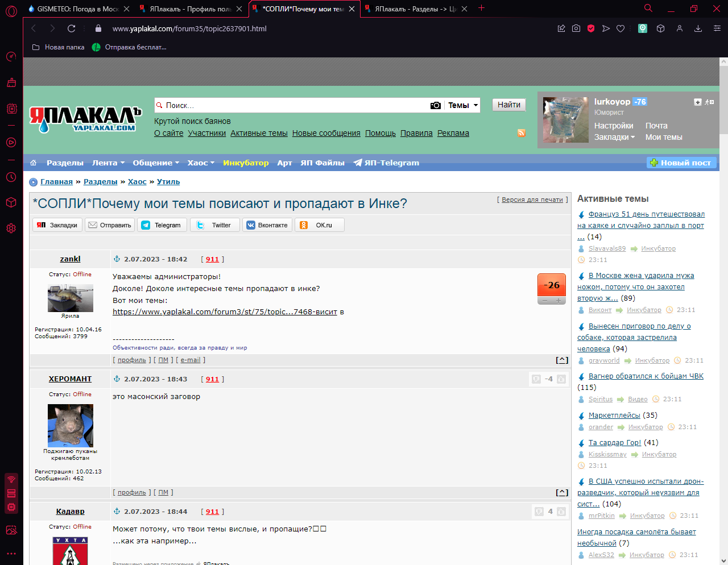Expand the Лента menu dropdown

point(108,163)
